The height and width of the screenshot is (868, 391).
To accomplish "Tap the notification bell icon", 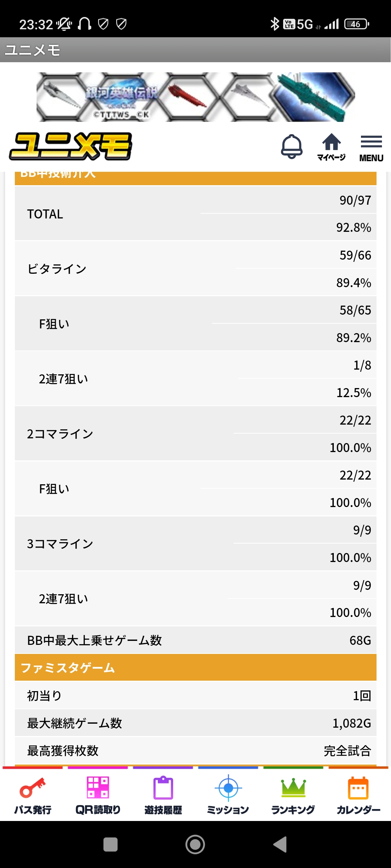I will pos(291,146).
